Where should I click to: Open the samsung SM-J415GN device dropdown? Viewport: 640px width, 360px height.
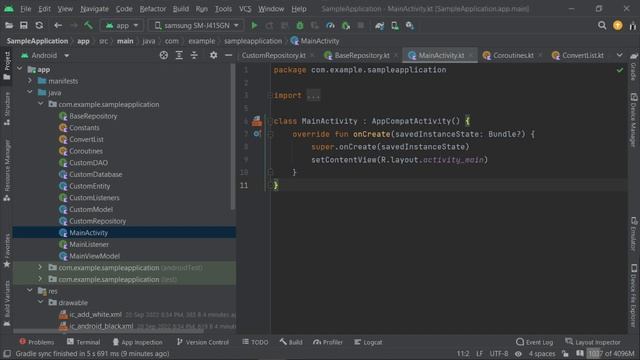(196, 25)
